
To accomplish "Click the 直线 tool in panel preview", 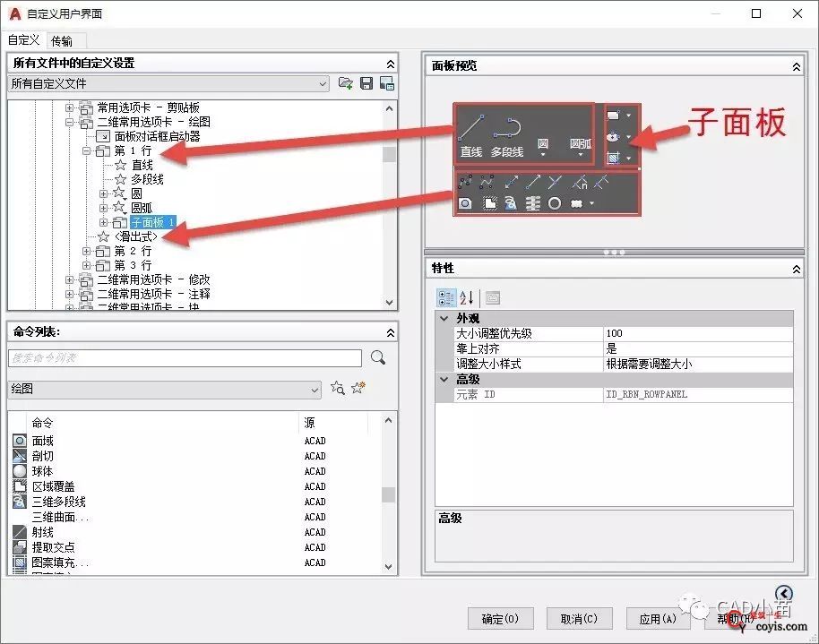I will [x=471, y=137].
